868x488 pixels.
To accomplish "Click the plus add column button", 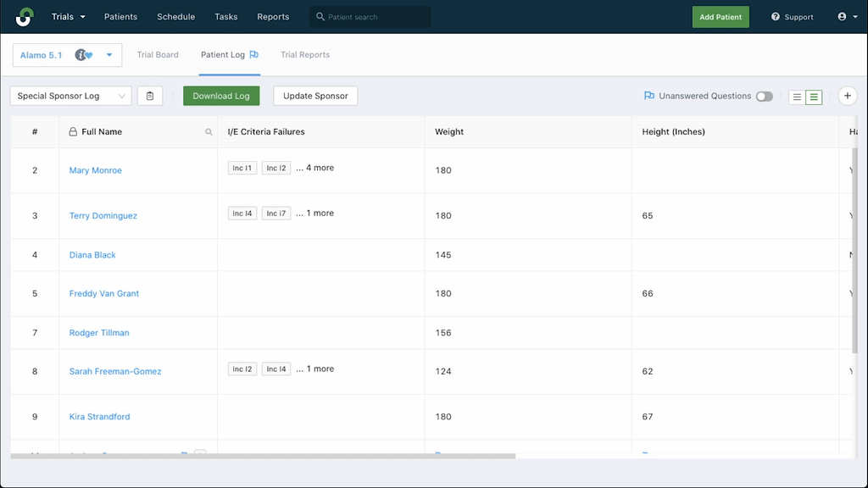I will pos(847,96).
